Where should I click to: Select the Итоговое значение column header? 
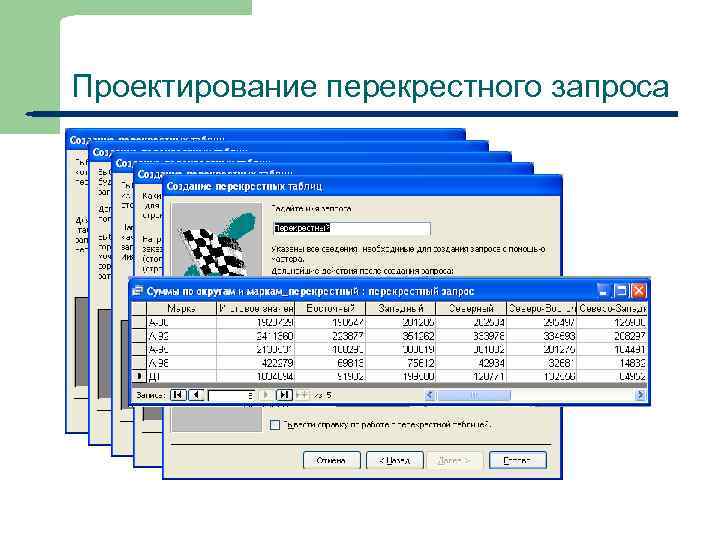(255, 308)
